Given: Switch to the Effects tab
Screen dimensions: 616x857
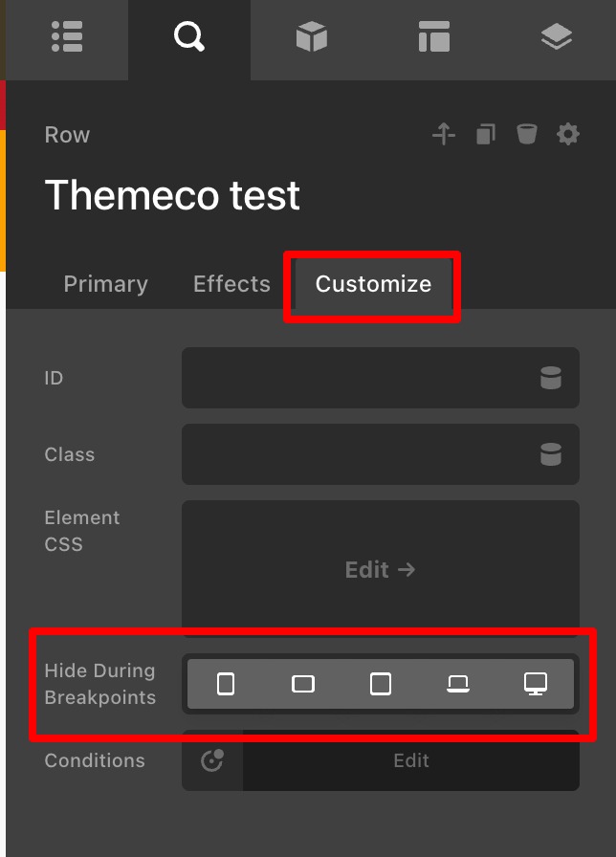Looking at the screenshot, I should (231, 284).
